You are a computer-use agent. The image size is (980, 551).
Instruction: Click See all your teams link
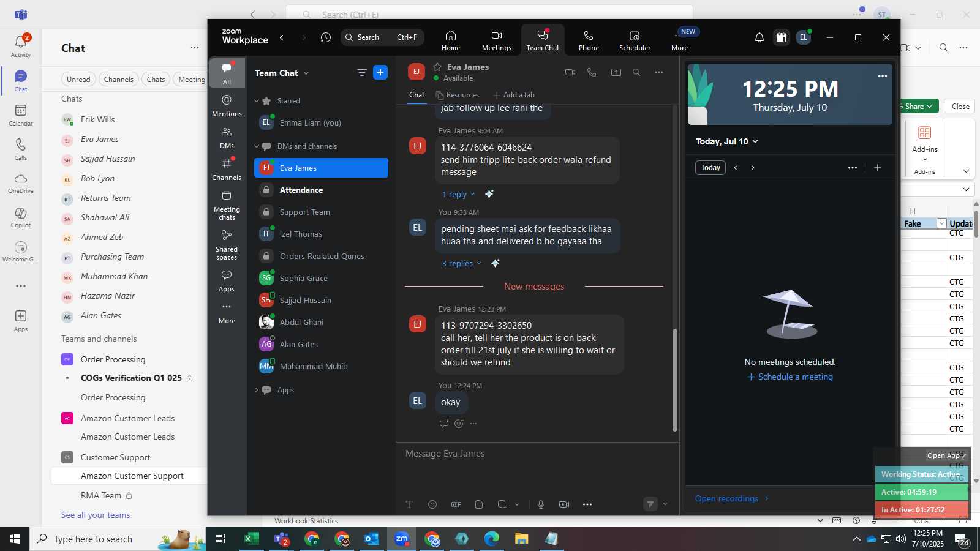click(x=96, y=515)
